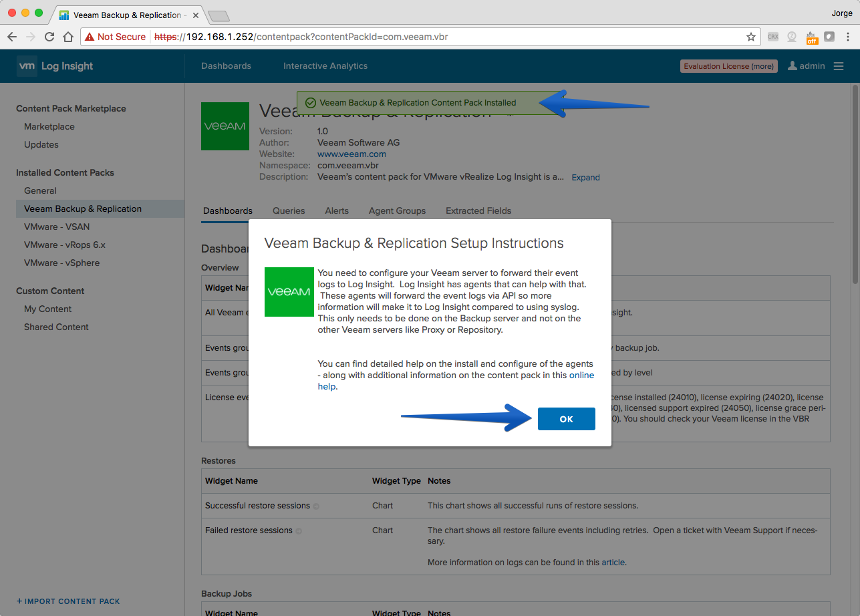
Task: Click the browser back arrow
Action: point(12,37)
